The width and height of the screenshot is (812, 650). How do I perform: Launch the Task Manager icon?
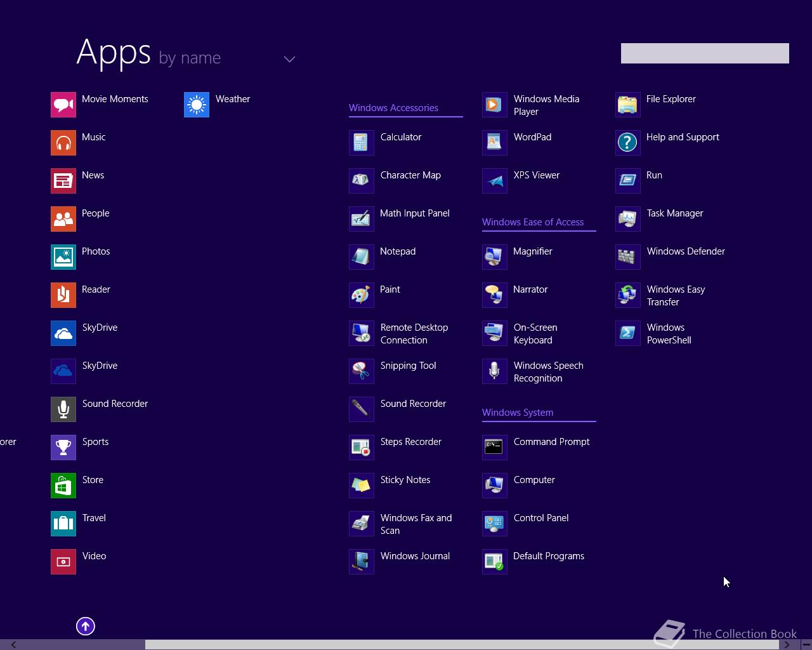[x=628, y=219]
